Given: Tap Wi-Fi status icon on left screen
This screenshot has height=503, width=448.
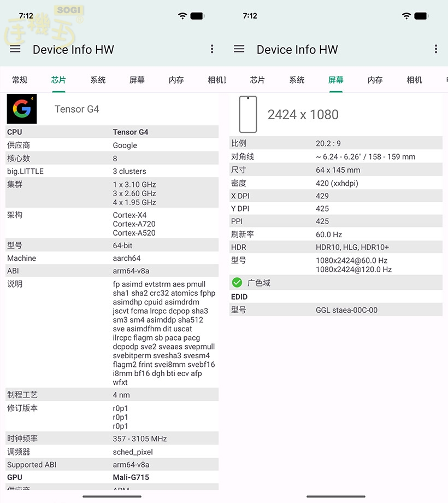Looking at the screenshot, I should point(182,16).
